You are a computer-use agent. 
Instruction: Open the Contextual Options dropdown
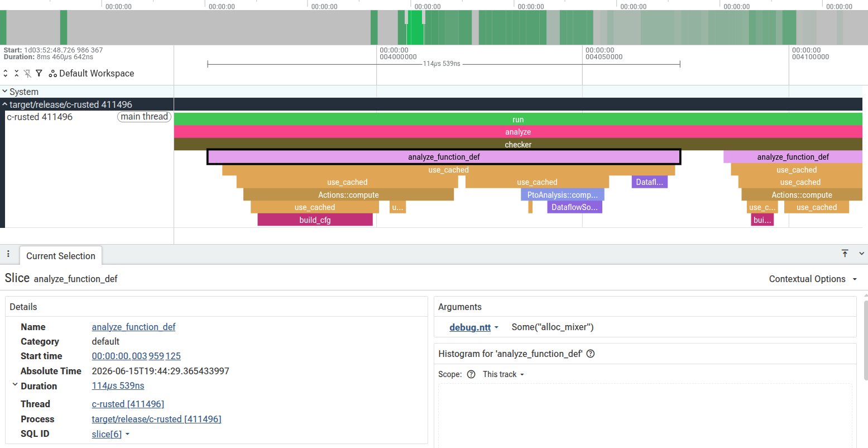click(x=813, y=279)
